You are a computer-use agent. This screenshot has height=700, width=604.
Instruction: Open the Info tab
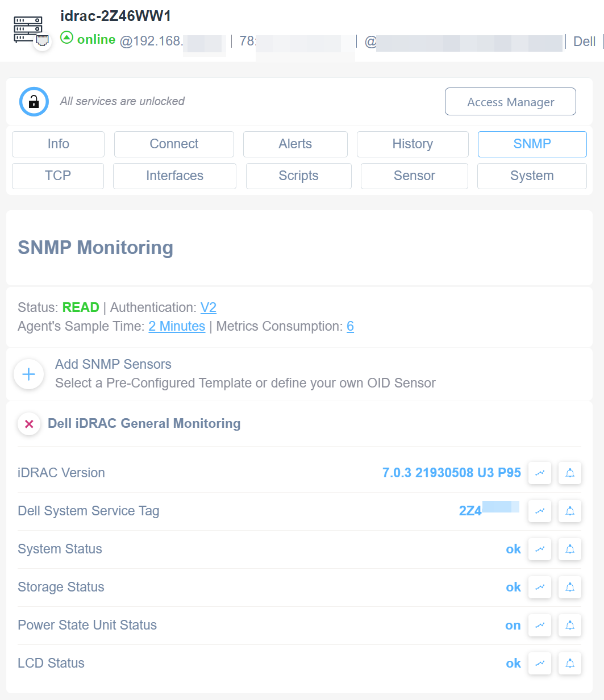[58, 144]
